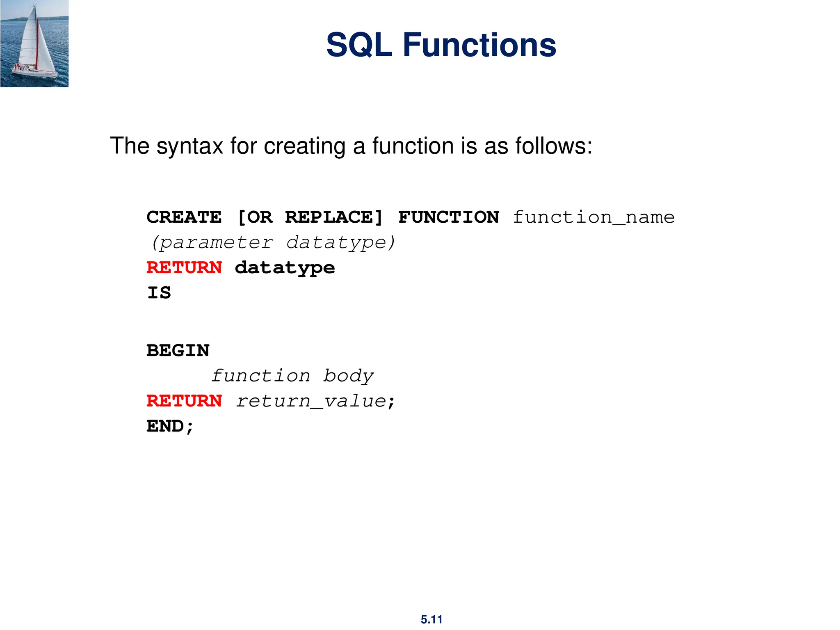Click the 'SQL Functions' slide title

441,45
